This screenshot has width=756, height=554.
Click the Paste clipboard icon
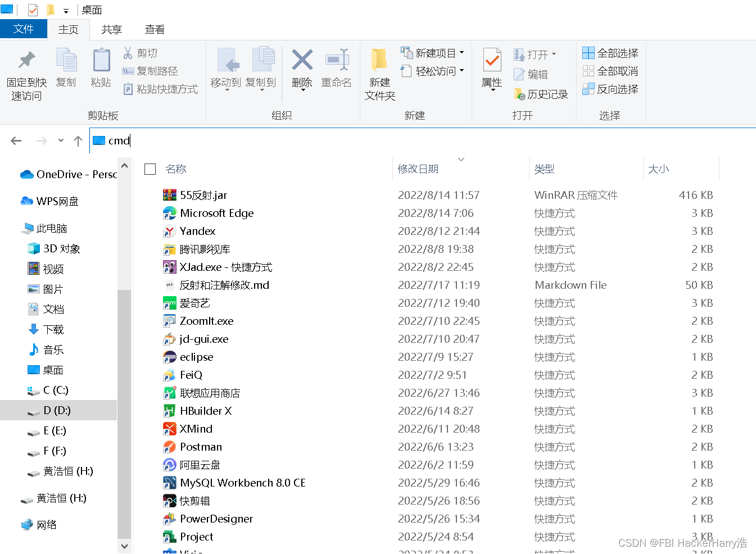coord(101,60)
